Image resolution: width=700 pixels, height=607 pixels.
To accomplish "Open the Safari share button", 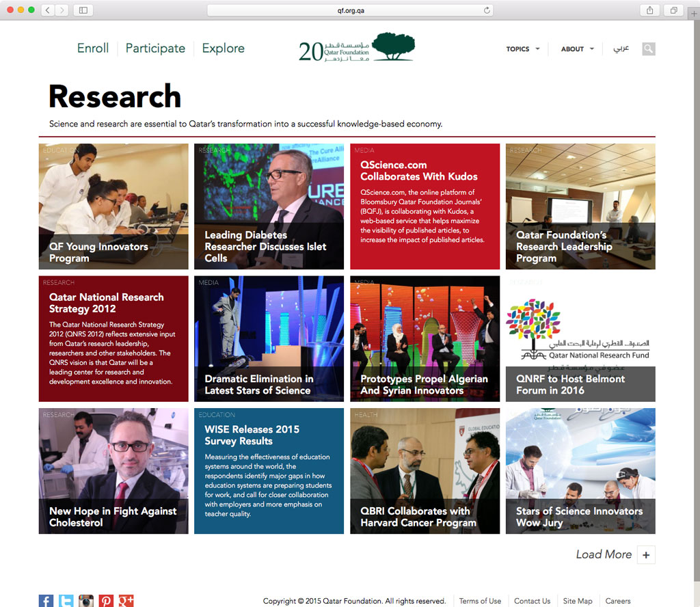I will (649, 10).
